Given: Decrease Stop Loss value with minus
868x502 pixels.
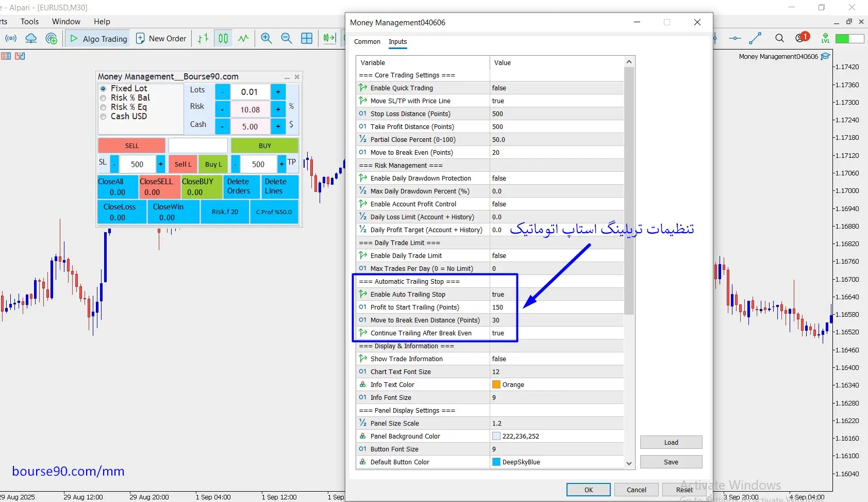Looking at the screenshot, I should [115, 164].
